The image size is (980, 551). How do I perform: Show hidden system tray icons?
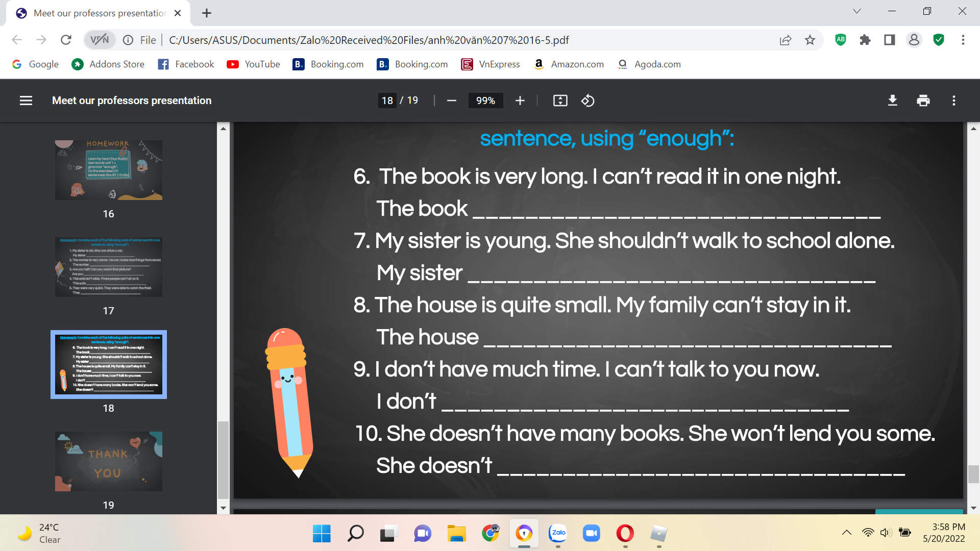click(x=847, y=533)
